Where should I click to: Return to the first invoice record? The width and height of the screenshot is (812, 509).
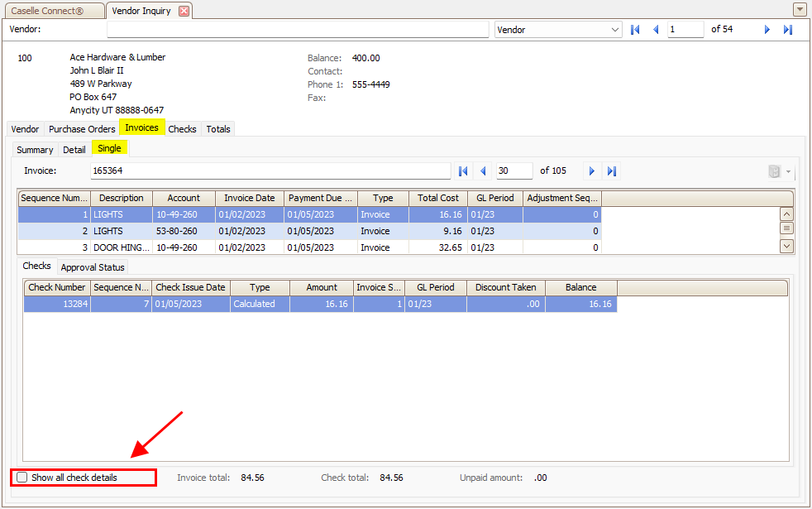click(463, 170)
